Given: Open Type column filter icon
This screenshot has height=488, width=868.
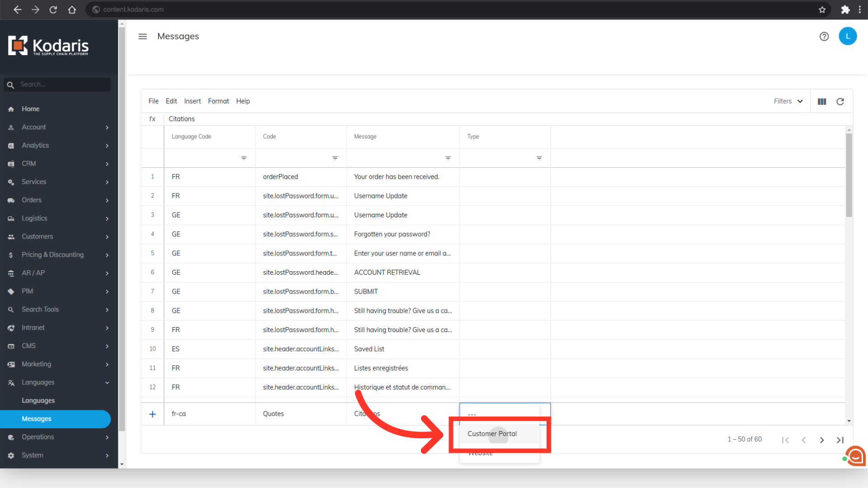Looking at the screenshot, I should [539, 158].
